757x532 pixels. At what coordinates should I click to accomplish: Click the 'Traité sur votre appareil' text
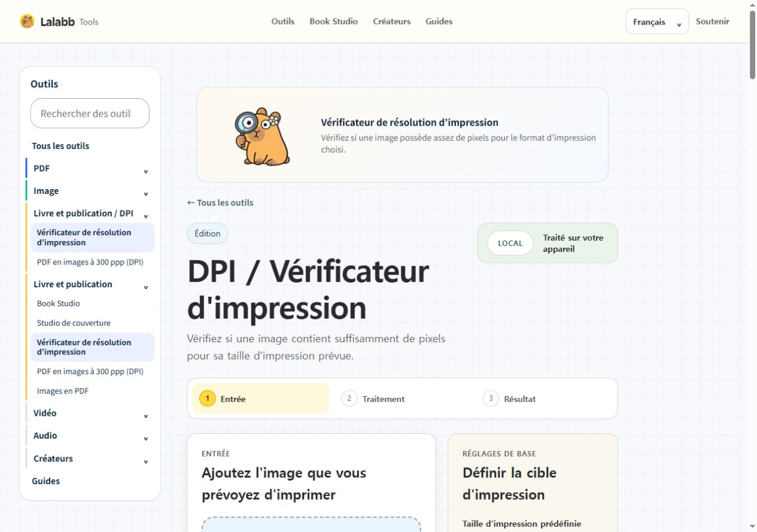pyautogui.click(x=573, y=243)
